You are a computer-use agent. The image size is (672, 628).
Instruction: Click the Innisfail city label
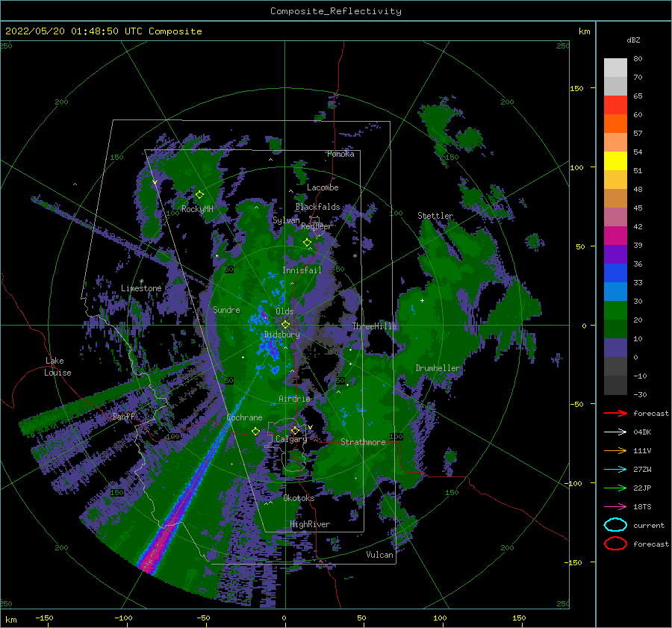point(302,270)
